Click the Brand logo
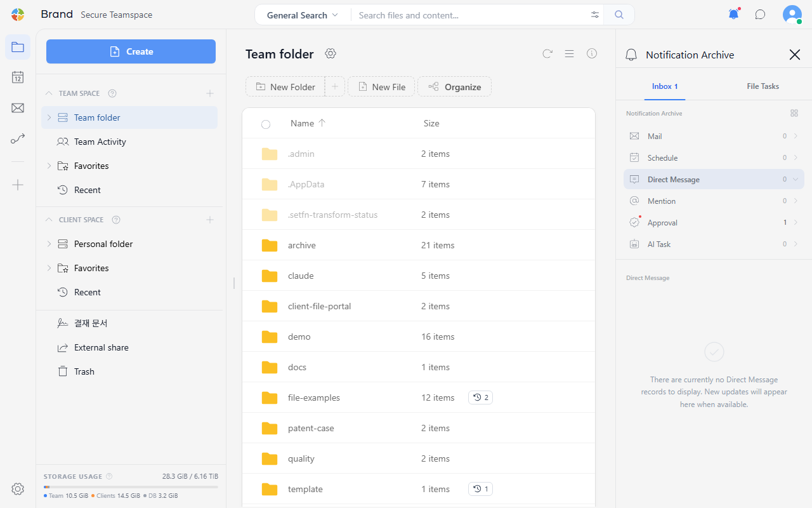Screen dimensions: 812x508 coord(18,15)
